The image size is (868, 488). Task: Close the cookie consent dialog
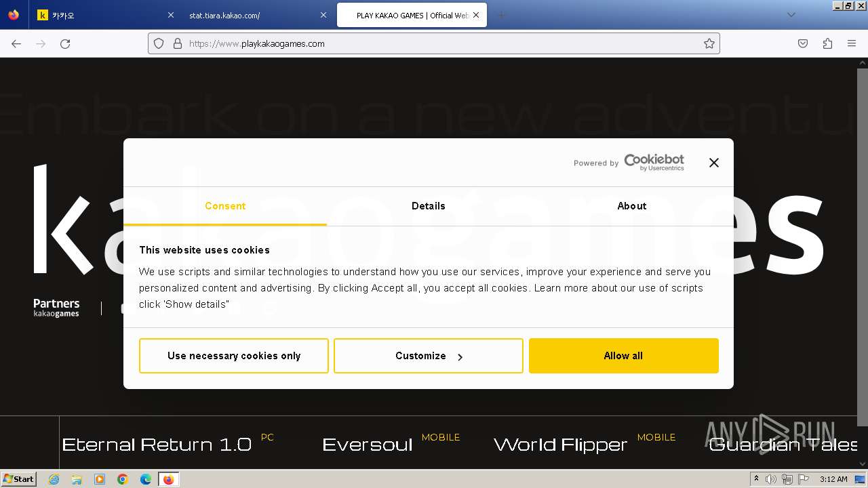tap(713, 163)
